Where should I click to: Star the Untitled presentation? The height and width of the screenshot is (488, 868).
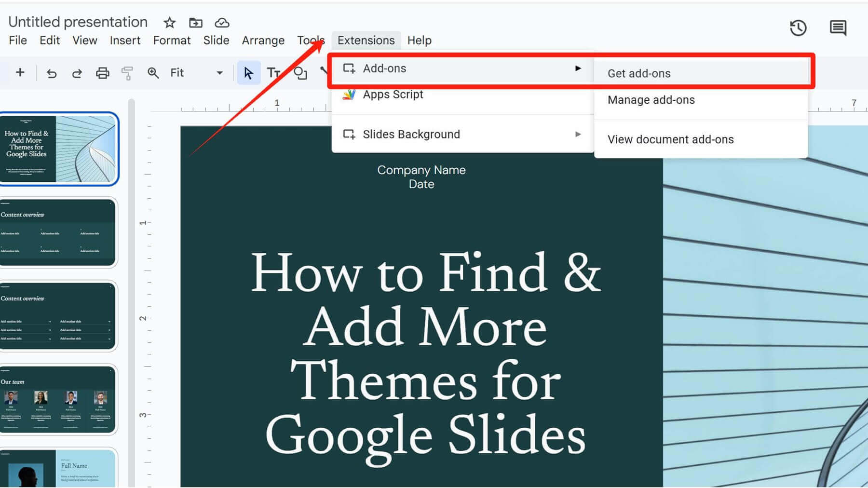[169, 23]
